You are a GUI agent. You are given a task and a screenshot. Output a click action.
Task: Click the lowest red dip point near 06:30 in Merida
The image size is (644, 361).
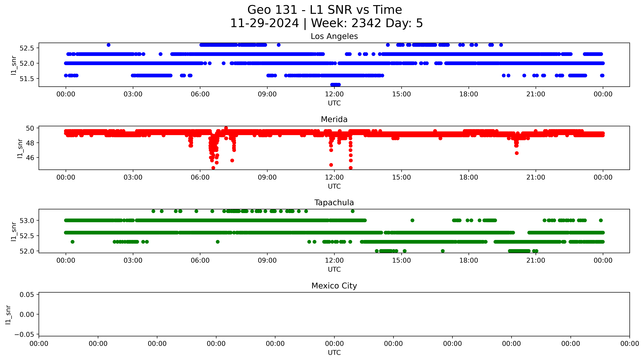coord(213,168)
